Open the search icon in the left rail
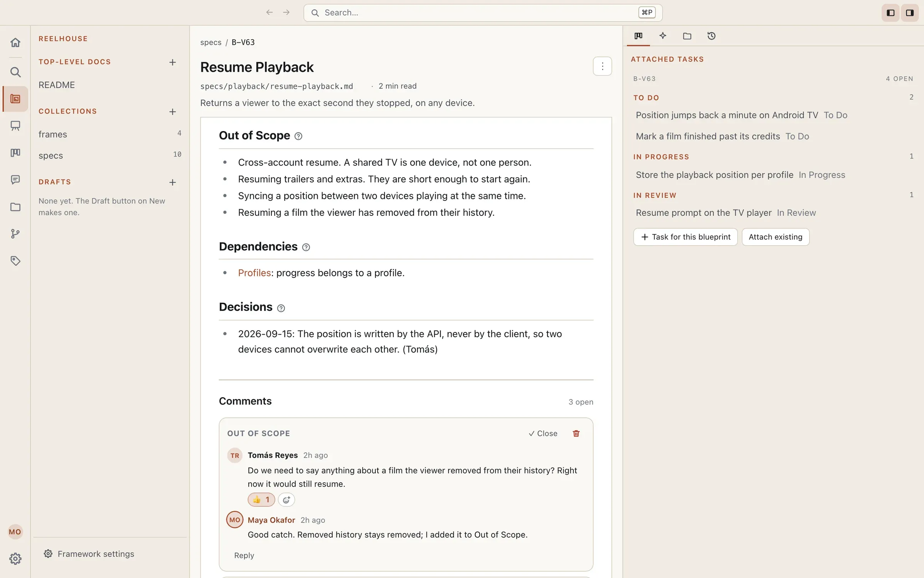Image resolution: width=924 pixels, height=578 pixels. tap(15, 72)
